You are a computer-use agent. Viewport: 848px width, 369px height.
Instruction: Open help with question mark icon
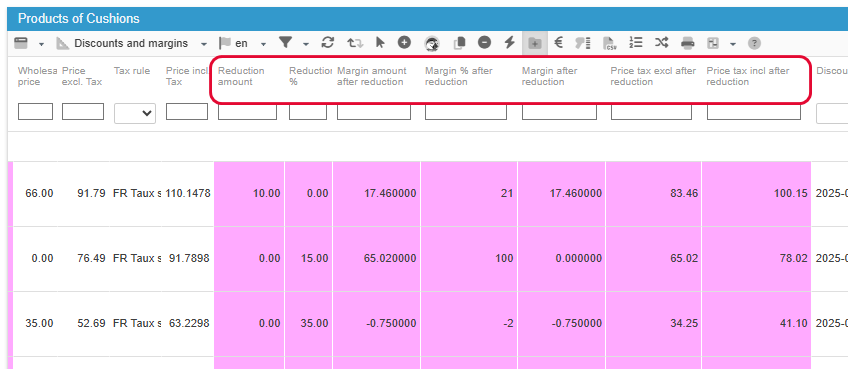(x=754, y=43)
